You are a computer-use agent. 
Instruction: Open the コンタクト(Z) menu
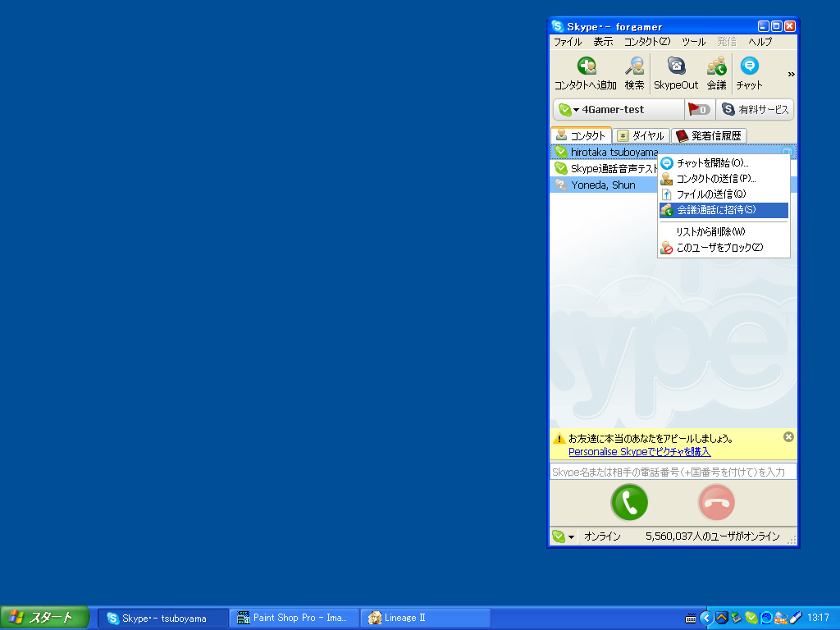tap(647, 42)
